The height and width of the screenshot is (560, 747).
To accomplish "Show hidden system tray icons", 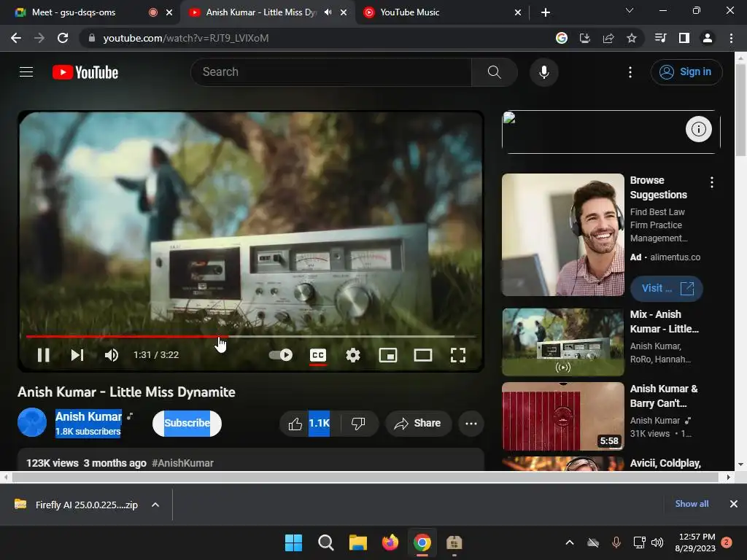I will (x=569, y=542).
